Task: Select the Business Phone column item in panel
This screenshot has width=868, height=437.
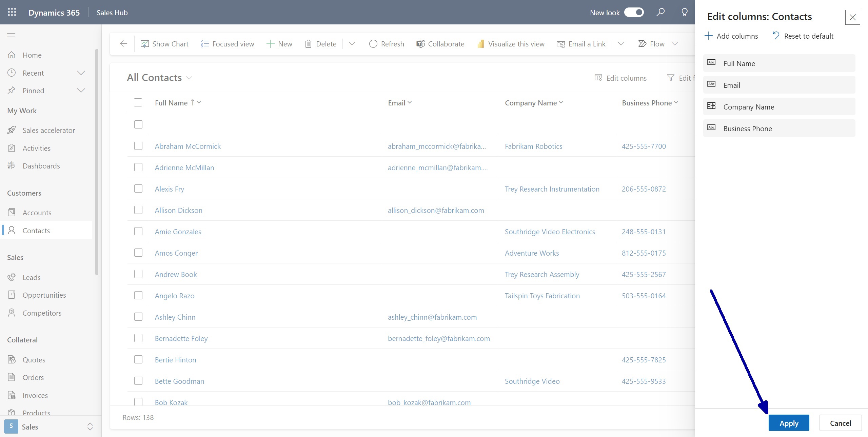Action: pos(779,128)
